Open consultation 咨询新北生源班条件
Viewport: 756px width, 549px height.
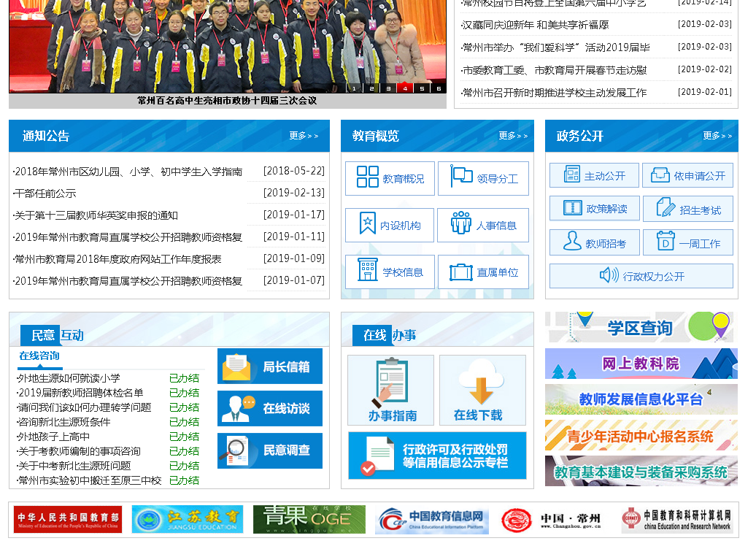[x=63, y=422]
